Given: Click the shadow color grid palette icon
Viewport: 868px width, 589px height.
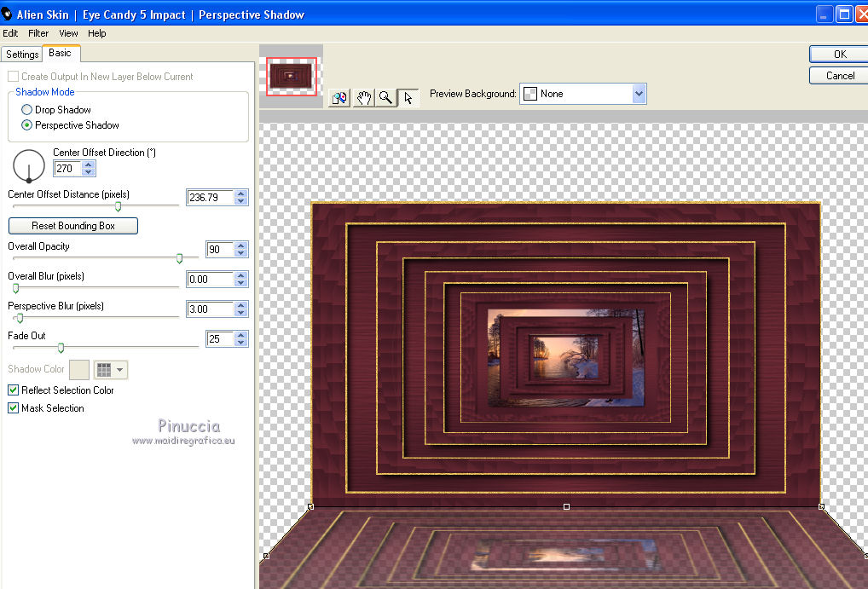Looking at the screenshot, I should [104, 370].
